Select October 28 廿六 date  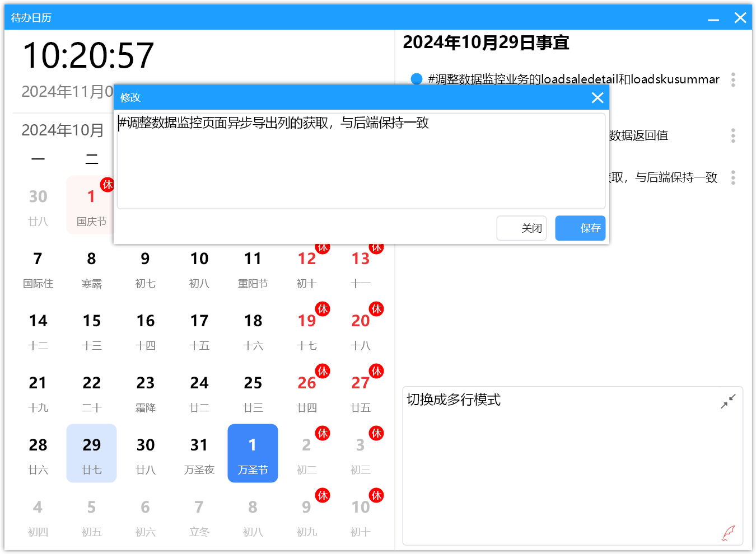click(x=38, y=453)
